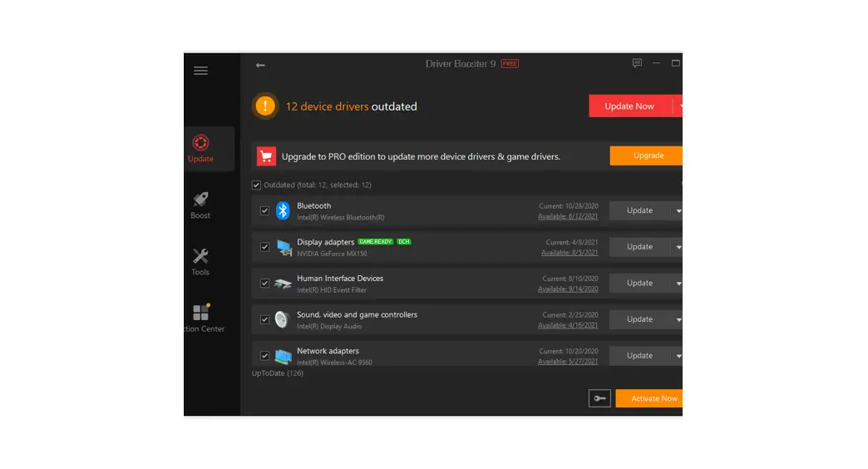868x469 pixels.
Task: Expand Bluetooth Update dropdown arrow
Action: coord(678,210)
